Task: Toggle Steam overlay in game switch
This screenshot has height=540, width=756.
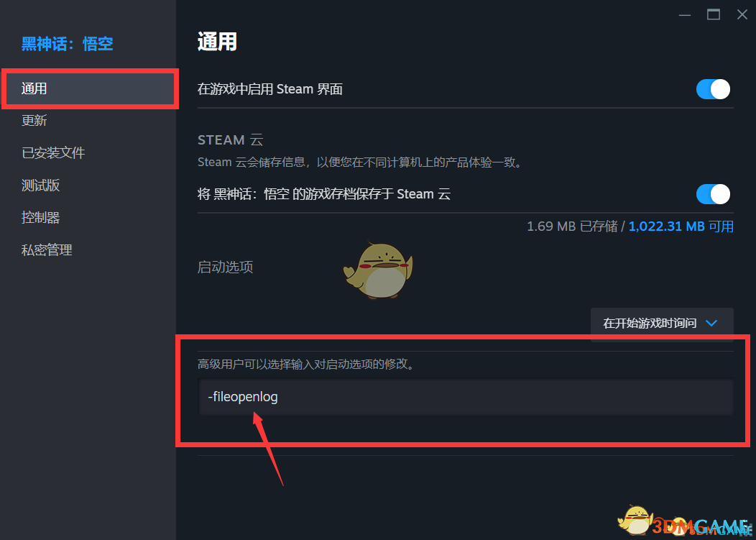Action: (x=713, y=89)
